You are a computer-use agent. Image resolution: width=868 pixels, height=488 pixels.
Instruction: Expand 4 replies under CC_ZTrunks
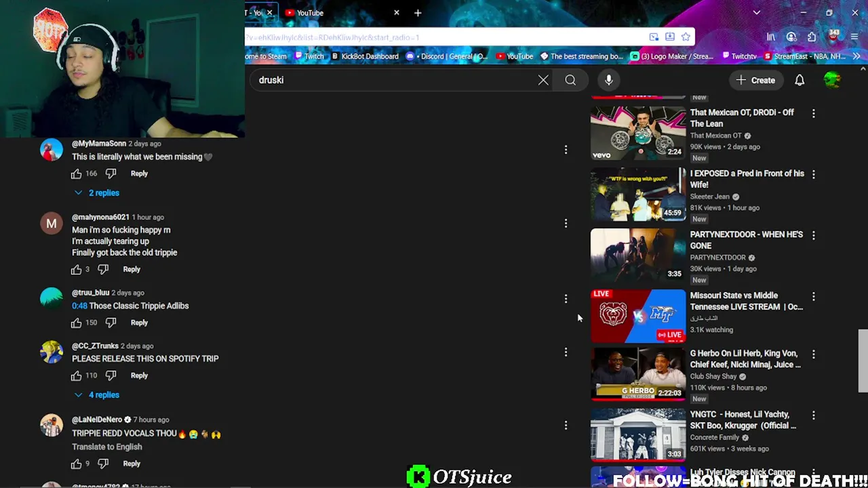(97, 394)
